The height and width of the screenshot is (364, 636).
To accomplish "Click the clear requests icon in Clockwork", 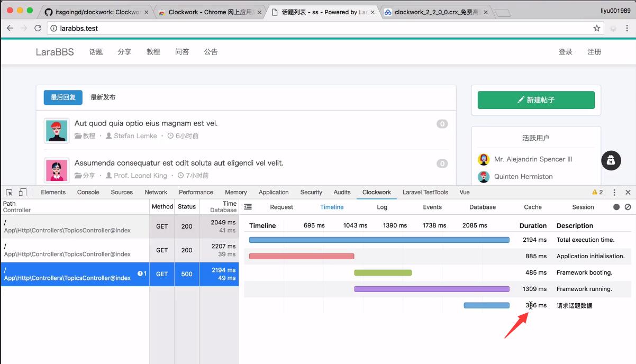I will click(x=628, y=207).
